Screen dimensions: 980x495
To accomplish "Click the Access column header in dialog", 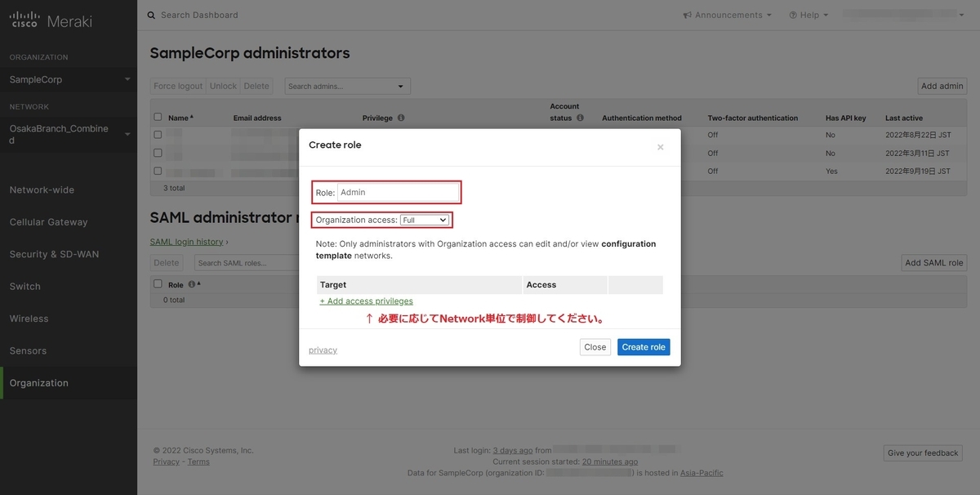I will tap(565, 285).
